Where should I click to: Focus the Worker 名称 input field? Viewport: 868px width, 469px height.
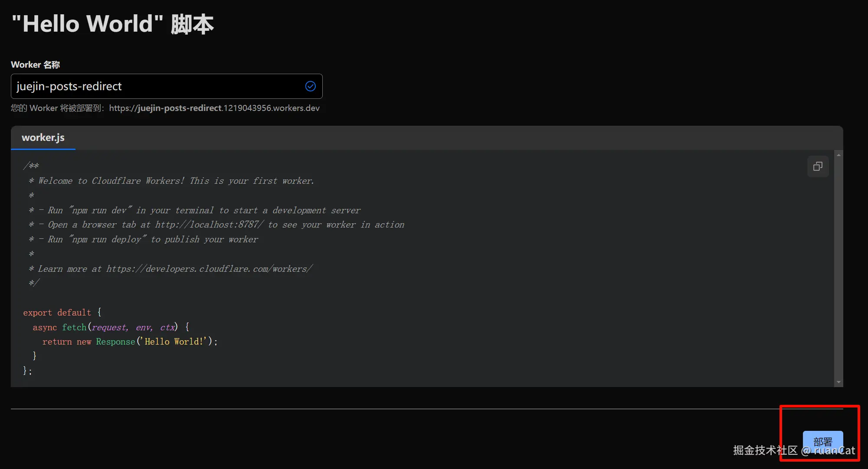pyautogui.click(x=156, y=86)
